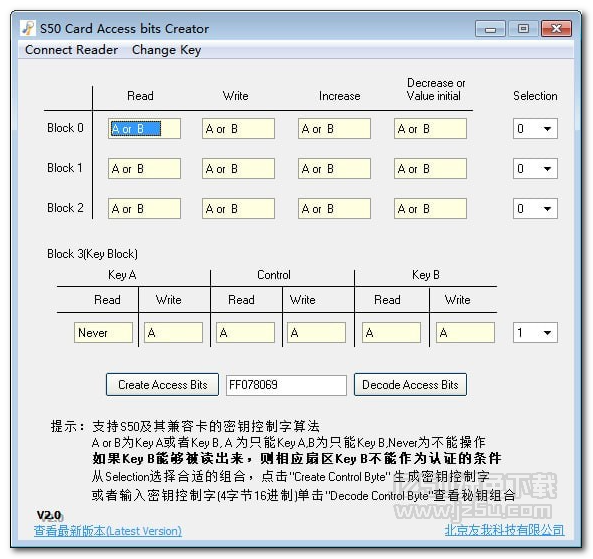Viewport: 593px width, 559px height.
Task: Select Block 2 Write access field
Action: click(x=238, y=209)
